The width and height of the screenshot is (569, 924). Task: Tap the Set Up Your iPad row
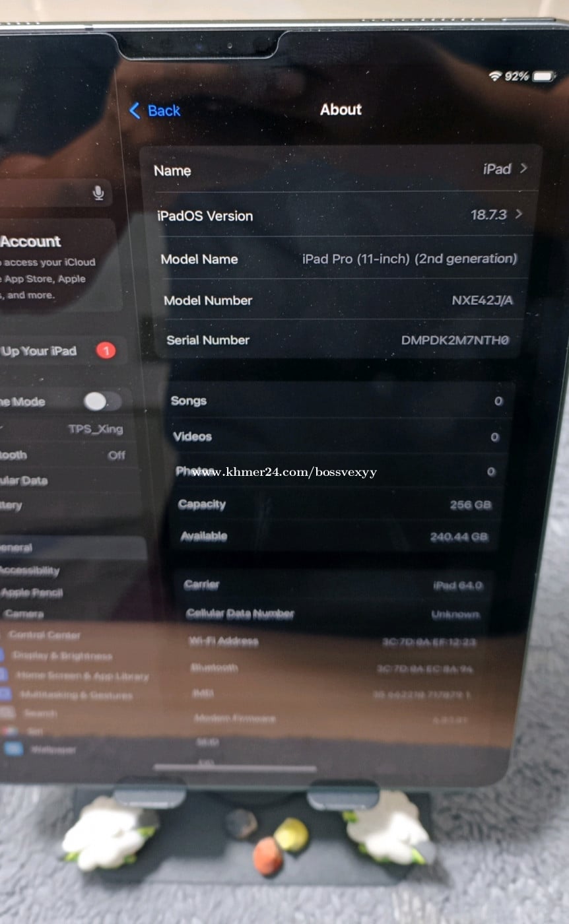click(40, 351)
